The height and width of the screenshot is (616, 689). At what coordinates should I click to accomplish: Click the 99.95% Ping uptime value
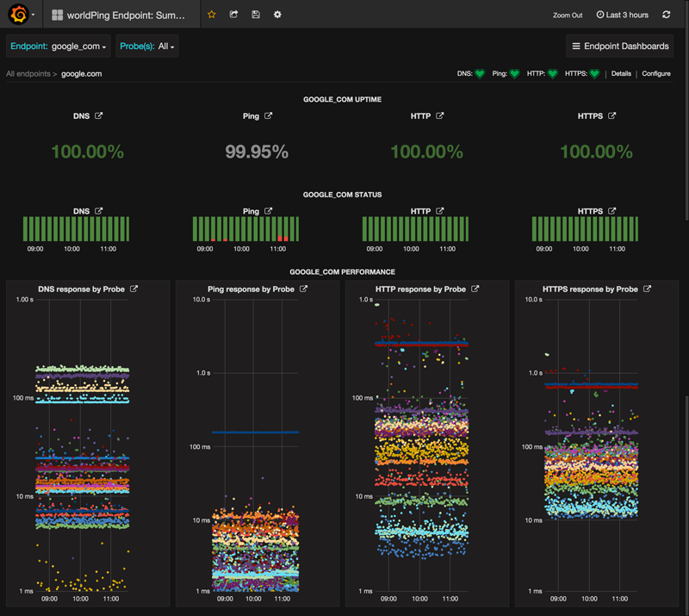point(257,152)
